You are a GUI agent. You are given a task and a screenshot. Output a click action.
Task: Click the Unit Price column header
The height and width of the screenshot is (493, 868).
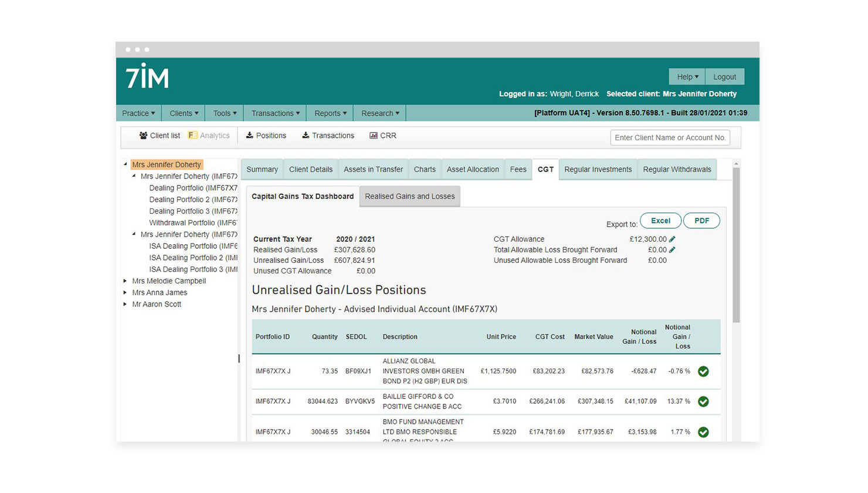coord(501,337)
